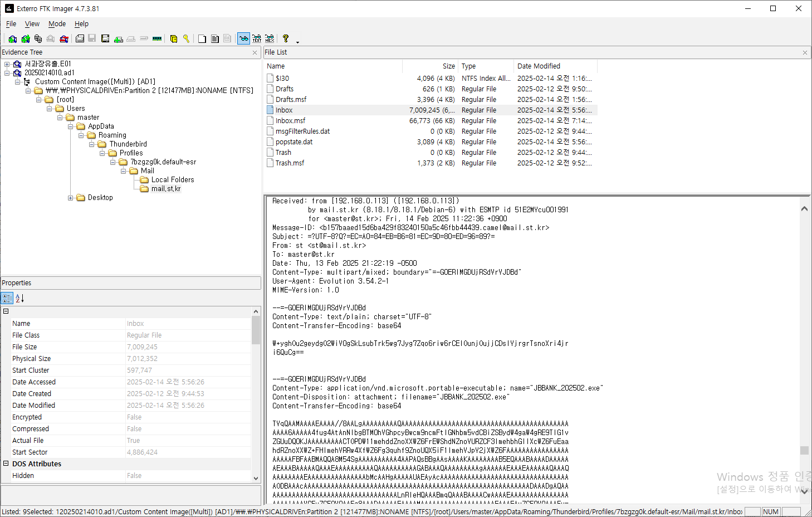
Task: Open the toolbar options overflow arrow
Action: [x=297, y=41]
